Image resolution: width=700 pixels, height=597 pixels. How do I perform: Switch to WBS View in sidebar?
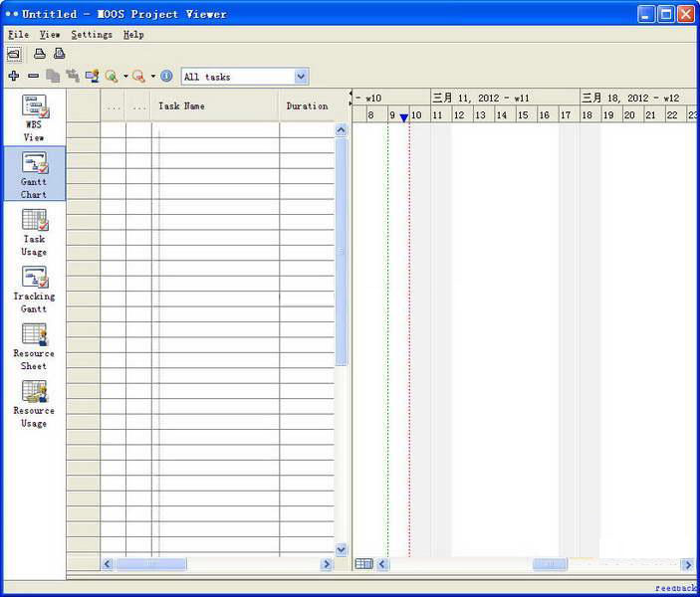tap(34, 118)
